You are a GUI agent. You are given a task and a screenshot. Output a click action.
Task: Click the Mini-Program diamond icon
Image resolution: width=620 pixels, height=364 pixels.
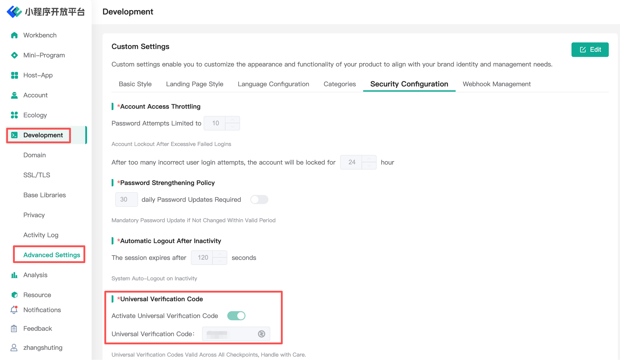point(14,55)
